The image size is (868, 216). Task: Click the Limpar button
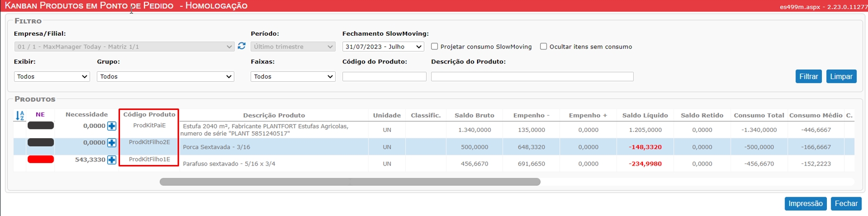point(841,76)
